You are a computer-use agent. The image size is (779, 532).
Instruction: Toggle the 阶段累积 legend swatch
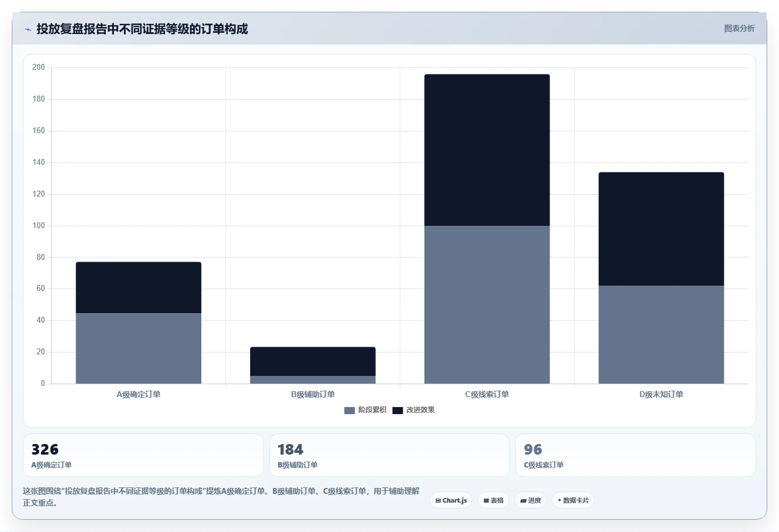tap(349, 410)
